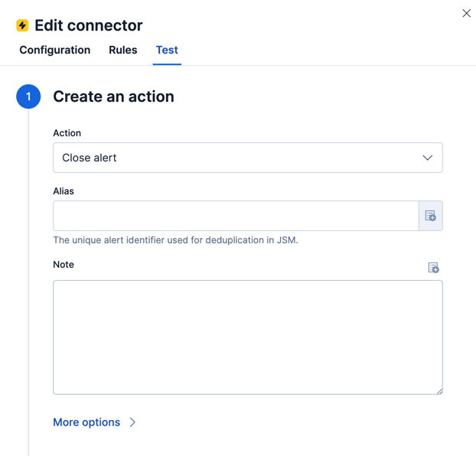The image size is (476, 456).
Task: Click the Alias deduplication help text
Action: tap(175, 240)
